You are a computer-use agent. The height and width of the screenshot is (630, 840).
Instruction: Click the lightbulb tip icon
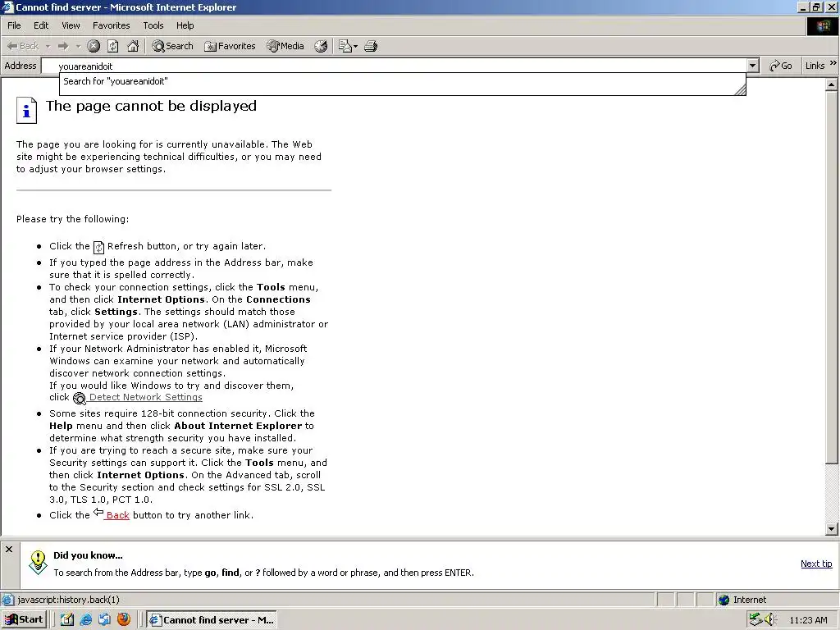[x=38, y=562]
